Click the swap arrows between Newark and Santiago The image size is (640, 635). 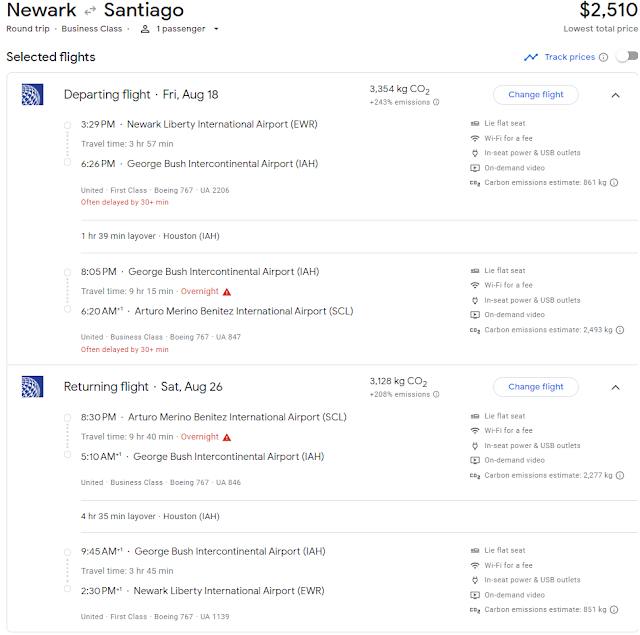tap(90, 11)
